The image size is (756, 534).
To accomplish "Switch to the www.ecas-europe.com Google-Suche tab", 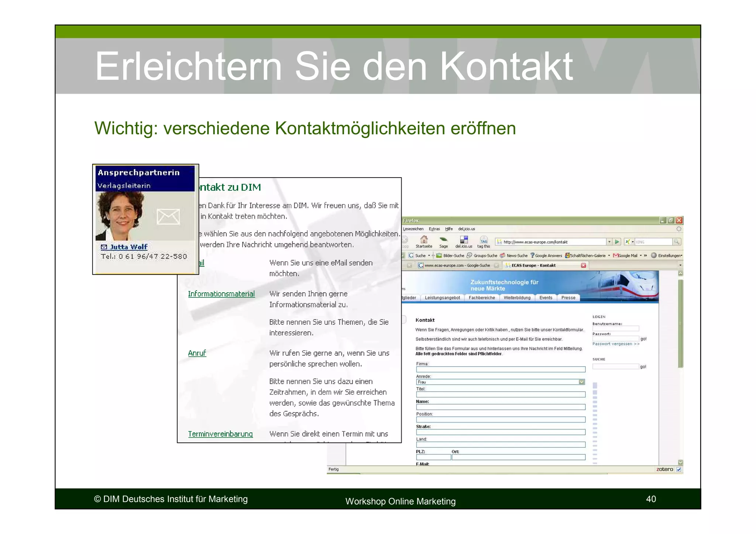I will [x=457, y=265].
